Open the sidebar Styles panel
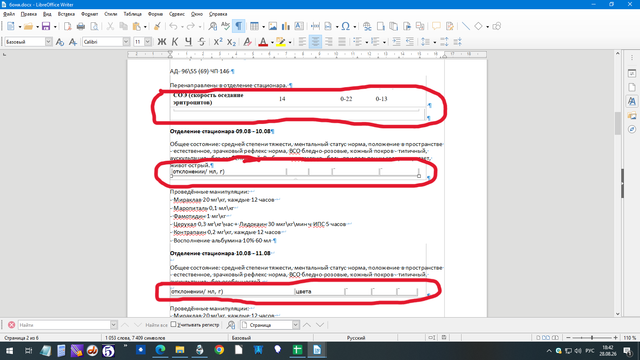Viewport: 640px width, 360px height. tap(632, 101)
